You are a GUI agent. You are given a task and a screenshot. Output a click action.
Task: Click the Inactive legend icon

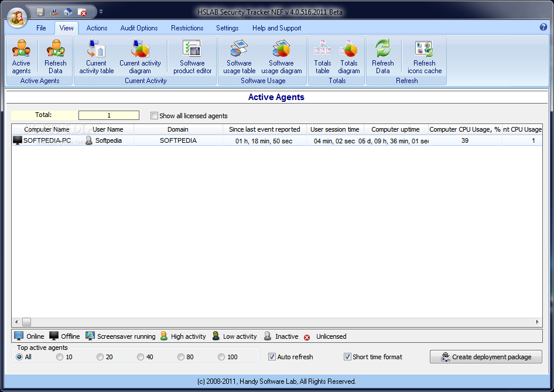[268, 336]
